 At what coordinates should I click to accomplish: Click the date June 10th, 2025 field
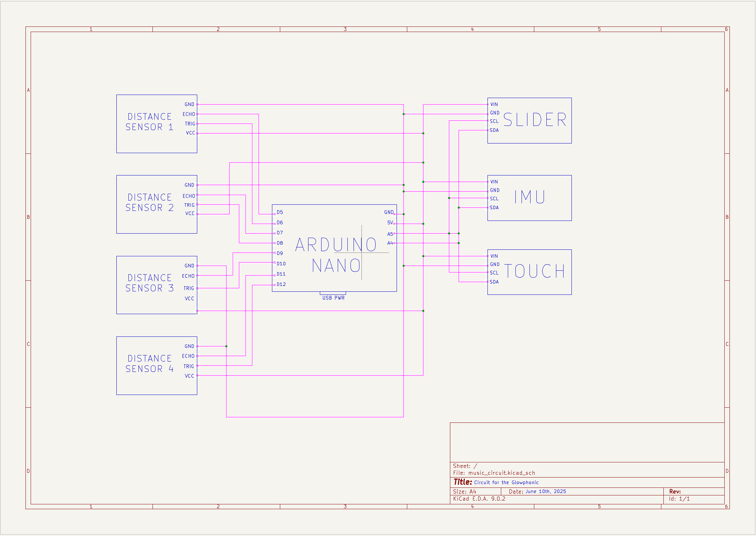(545, 491)
